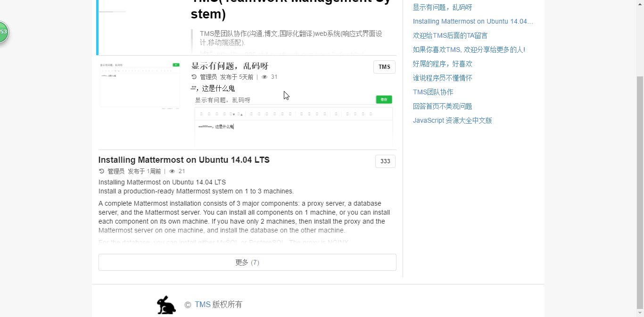Click TMS link in the footer copyright

(202, 304)
